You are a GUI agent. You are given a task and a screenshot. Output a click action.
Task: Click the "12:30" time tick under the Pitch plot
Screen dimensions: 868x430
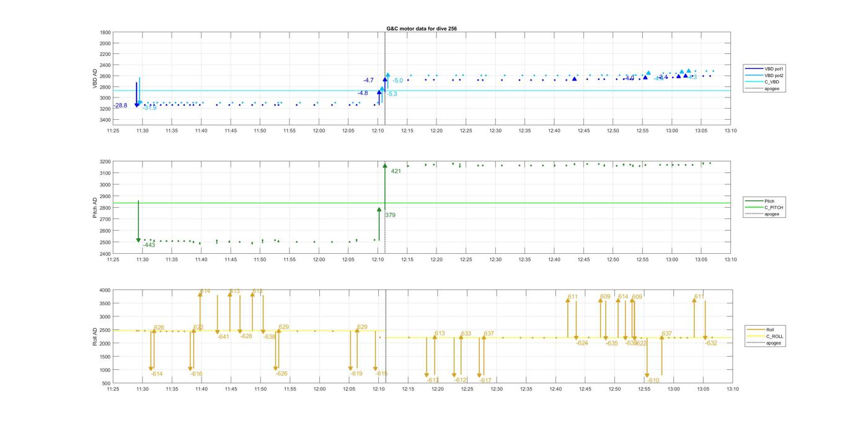pos(495,260)
